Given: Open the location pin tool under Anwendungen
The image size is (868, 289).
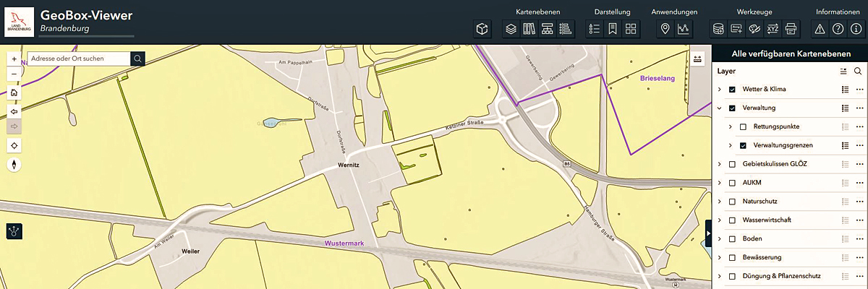Looking at the screenshot, I should click(x=665, y=29).
